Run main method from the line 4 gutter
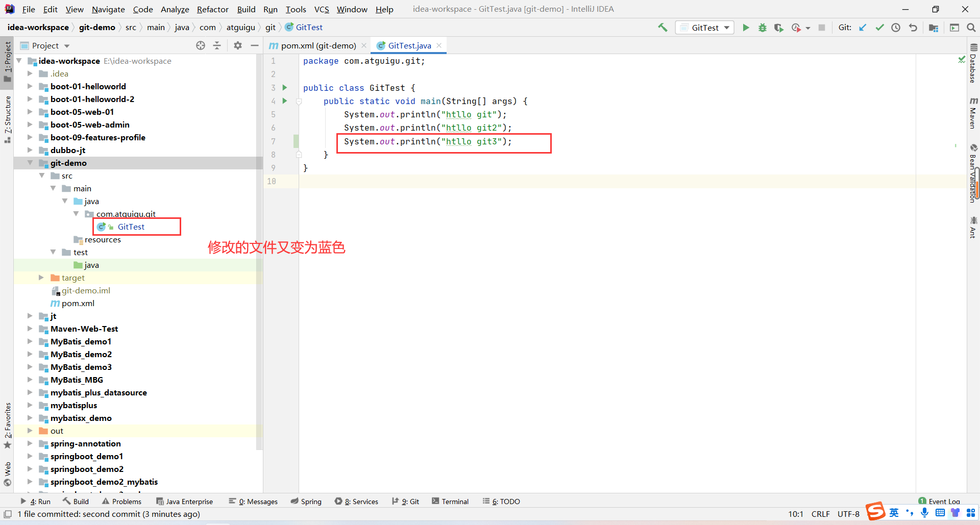 (285, 101)
